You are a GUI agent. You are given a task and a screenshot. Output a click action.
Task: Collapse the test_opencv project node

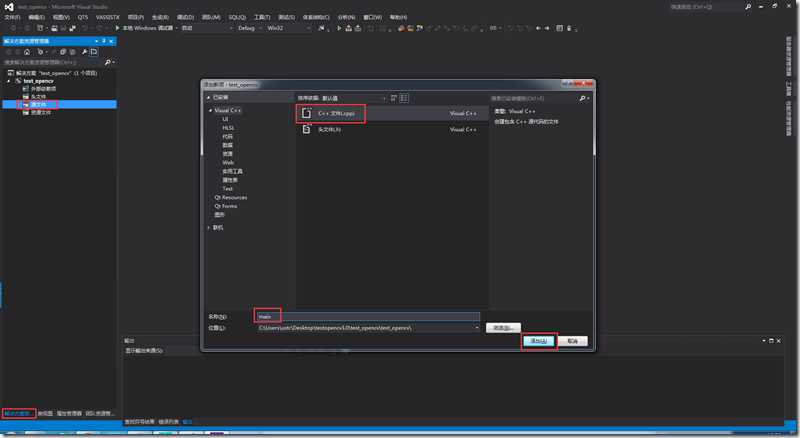click(9, 81)
